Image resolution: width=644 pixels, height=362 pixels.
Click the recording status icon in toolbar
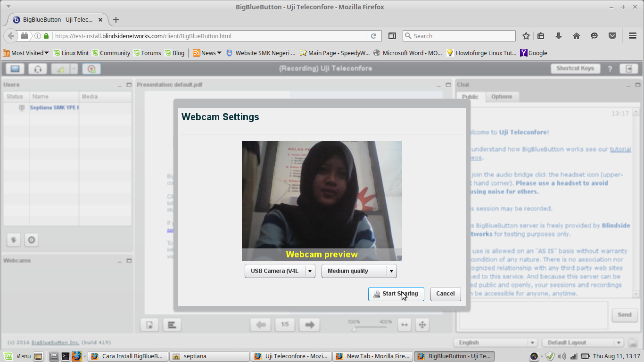click(91, 68)
